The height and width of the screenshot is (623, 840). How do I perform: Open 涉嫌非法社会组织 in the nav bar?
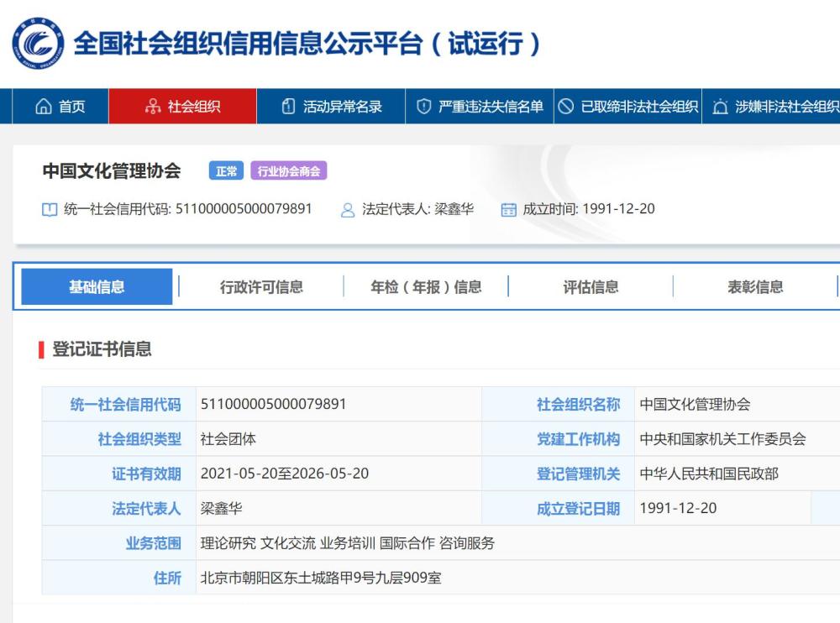pyautogui.click(x=771, y=107)
